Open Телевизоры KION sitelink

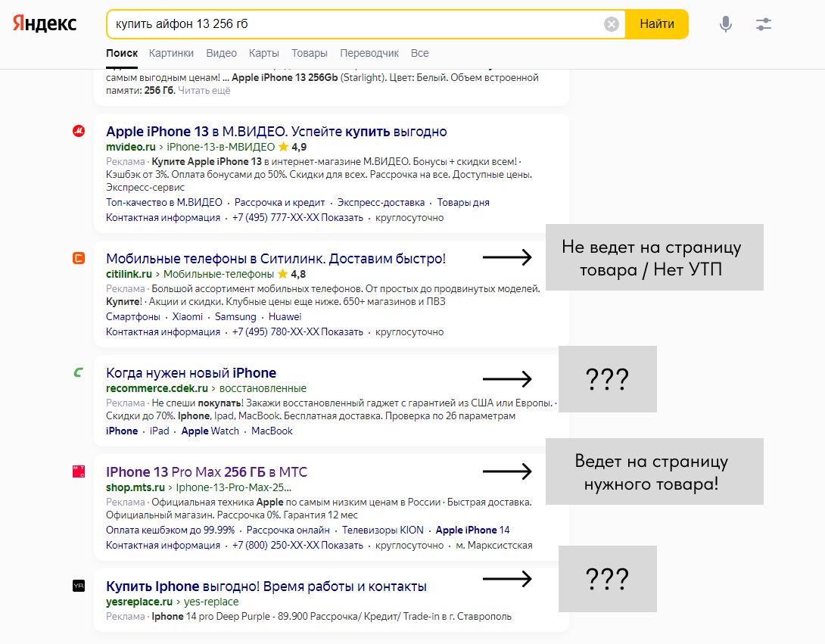(x=382, y=530)
